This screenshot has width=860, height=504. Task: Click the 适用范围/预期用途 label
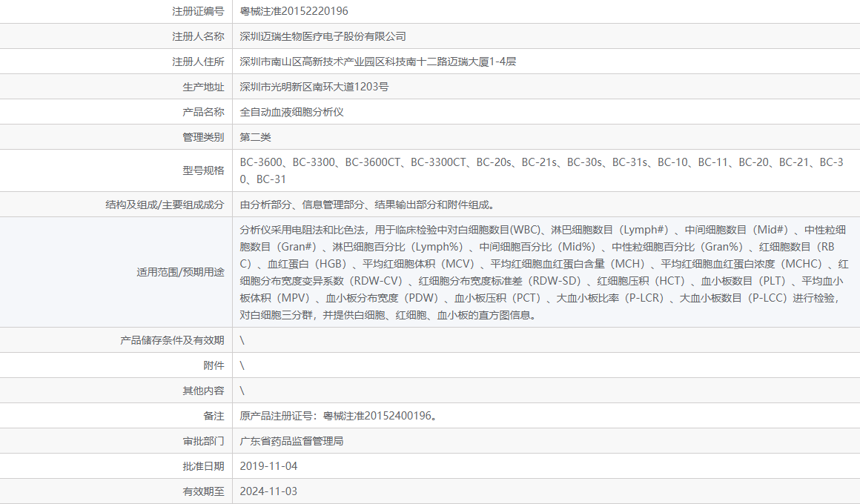pos(180,272)
